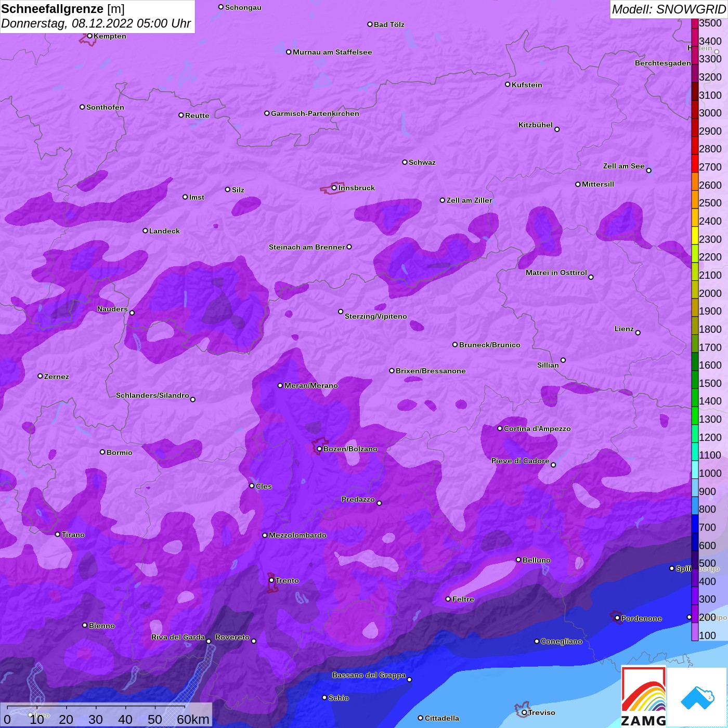Select the Kufstein marker dot
Image resolution: width=728 pixels, height=728 pixels.
point(508,84)
